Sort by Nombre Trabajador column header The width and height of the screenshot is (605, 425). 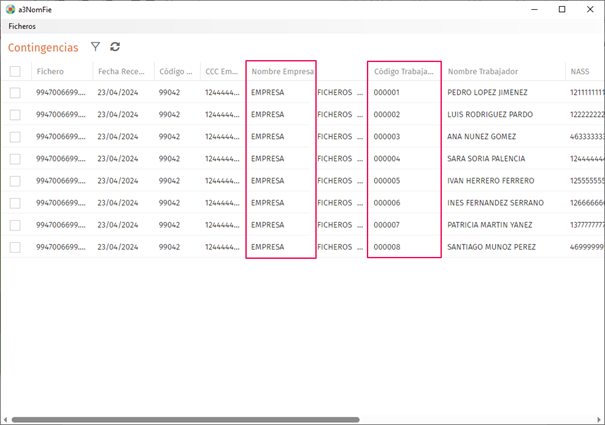(x=483, y=71)
